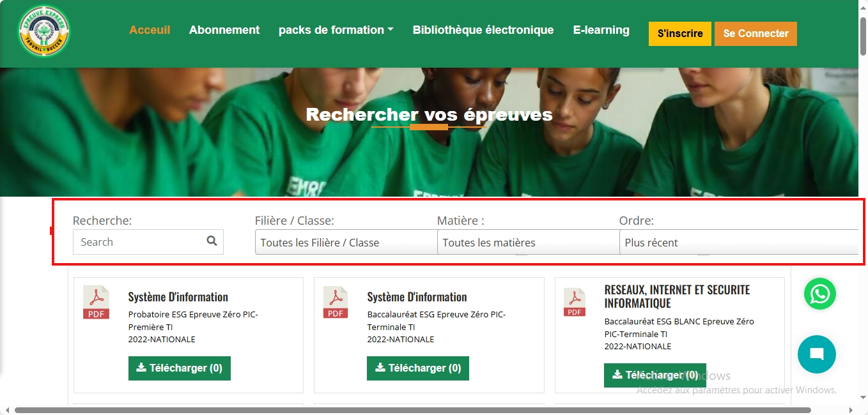Open the Ordre Plus récent dropdown

pos(738,243)
